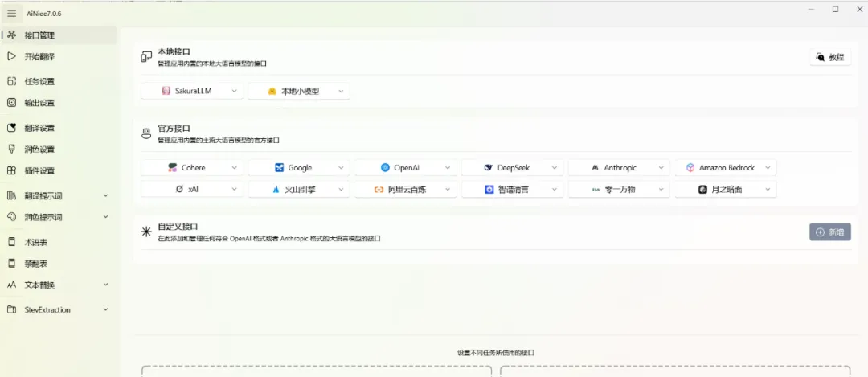Open 接口管理 page via its sidebar icon
868x377 pixels.
tap(11, 35)
